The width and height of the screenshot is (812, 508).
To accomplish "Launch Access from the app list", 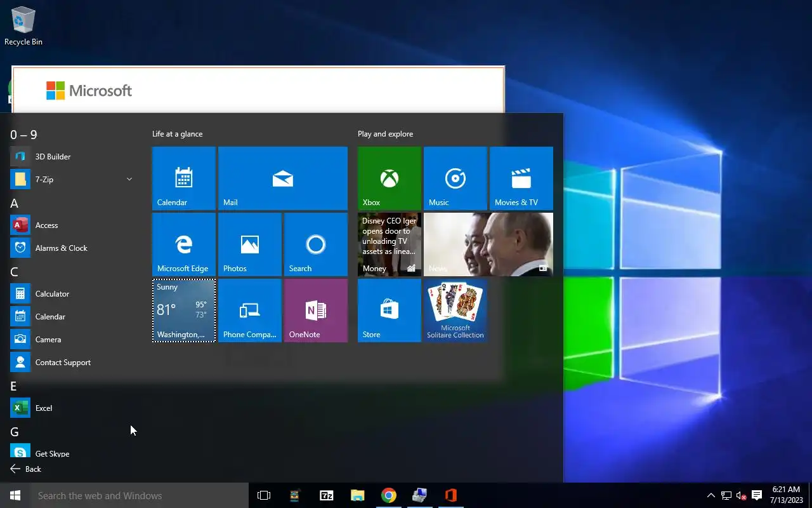I will click(71, 225).
